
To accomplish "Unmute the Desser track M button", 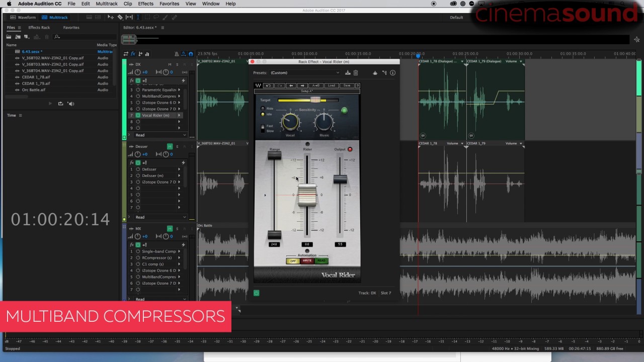I will (x=170, y=146).
